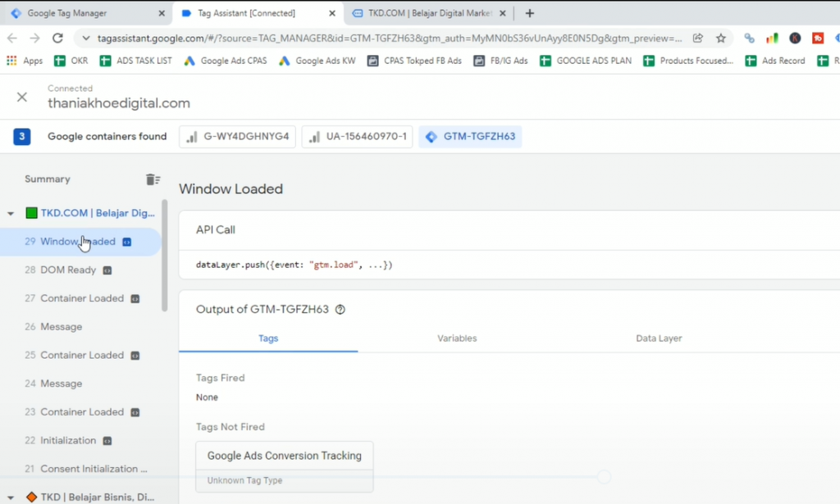Select the GTM-TGFZH63 container chip

click(470, 137)
